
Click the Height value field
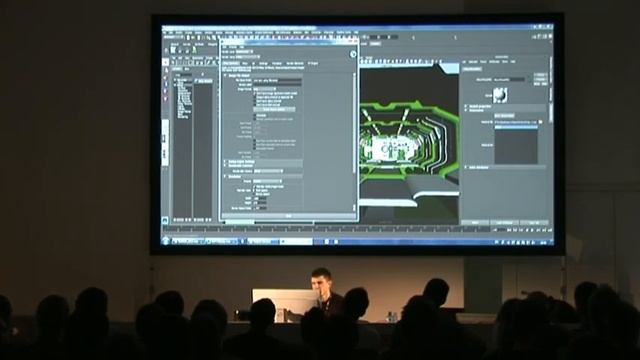pyautogui.click(x=260, y=203)
